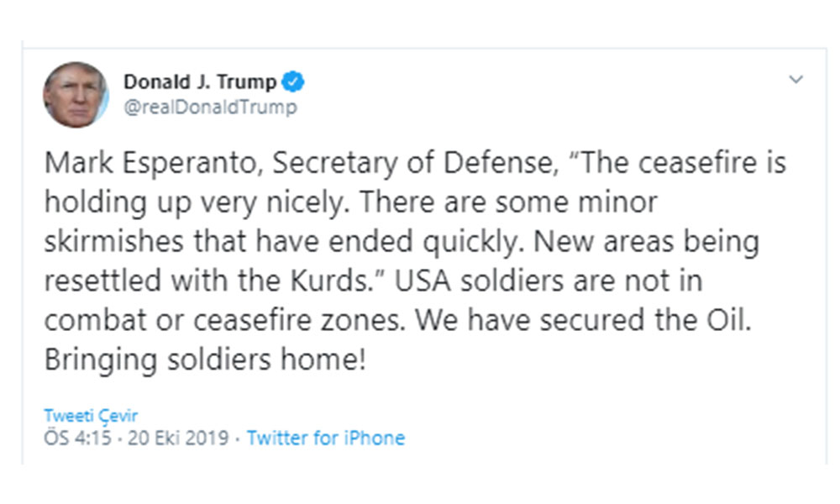Click the Tweeti Çevir translate link
Viewport: 840px width, 504px height.
[x=91, y=416]
